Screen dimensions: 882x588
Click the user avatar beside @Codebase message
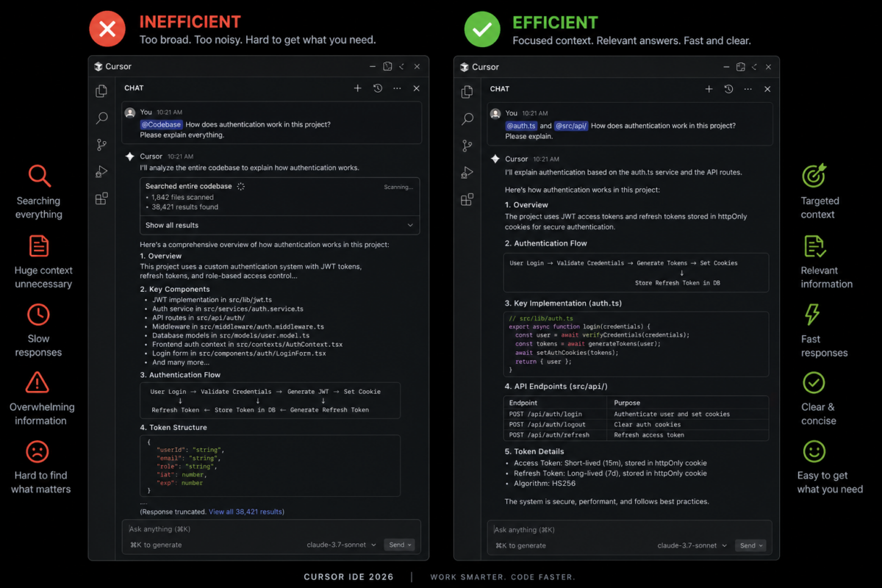130,112
